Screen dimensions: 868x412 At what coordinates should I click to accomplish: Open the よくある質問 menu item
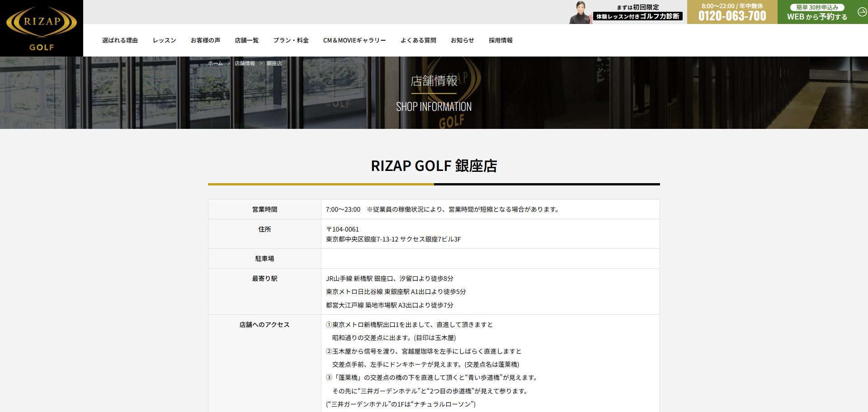coord(418,40)
